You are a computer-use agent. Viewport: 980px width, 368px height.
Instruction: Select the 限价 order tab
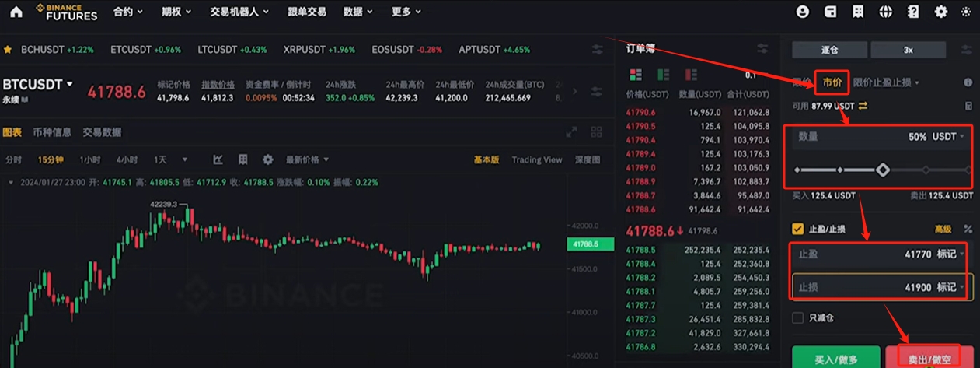point(801,82)
